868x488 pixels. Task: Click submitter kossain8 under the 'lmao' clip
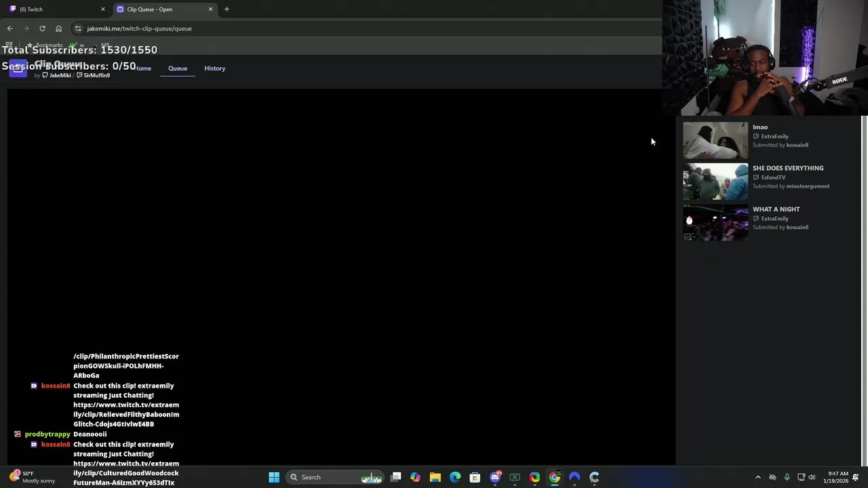pos(797,144)
